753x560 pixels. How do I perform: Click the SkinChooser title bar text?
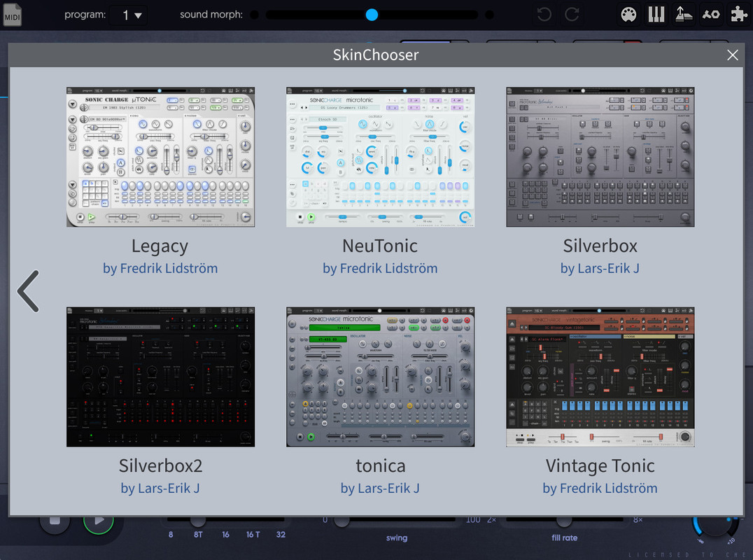coord(376,55)
